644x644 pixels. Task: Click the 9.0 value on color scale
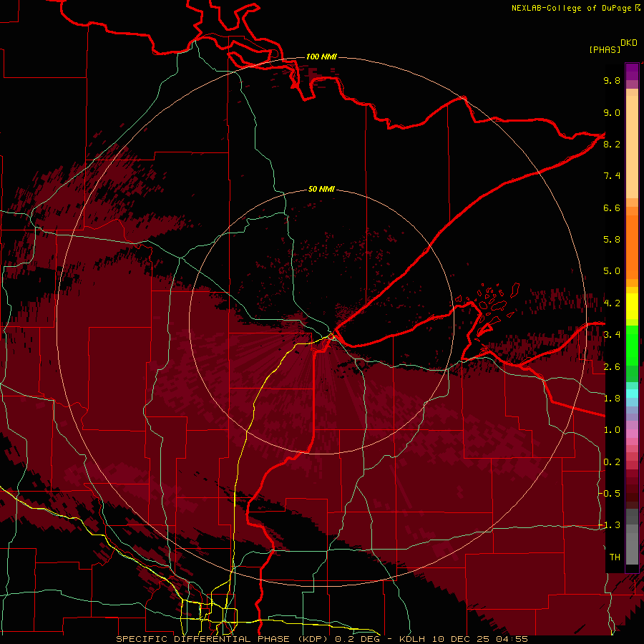(612, 112)
